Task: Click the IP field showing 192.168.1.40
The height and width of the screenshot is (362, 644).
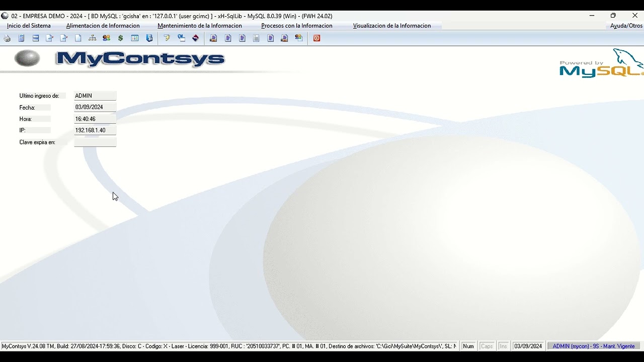Action: point(95,130)
